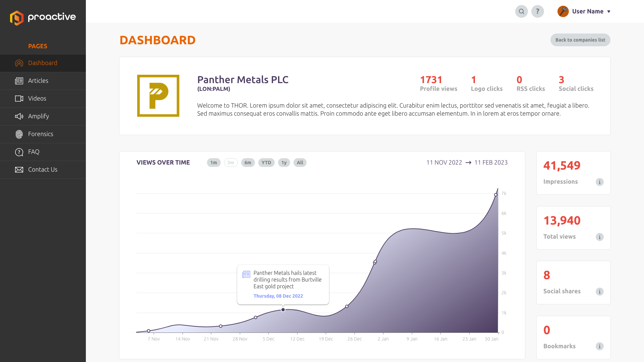Select the YTD range filter
The height and width of the screenshot is (362, 644).
pyautogui.click(x=266, y=163)
